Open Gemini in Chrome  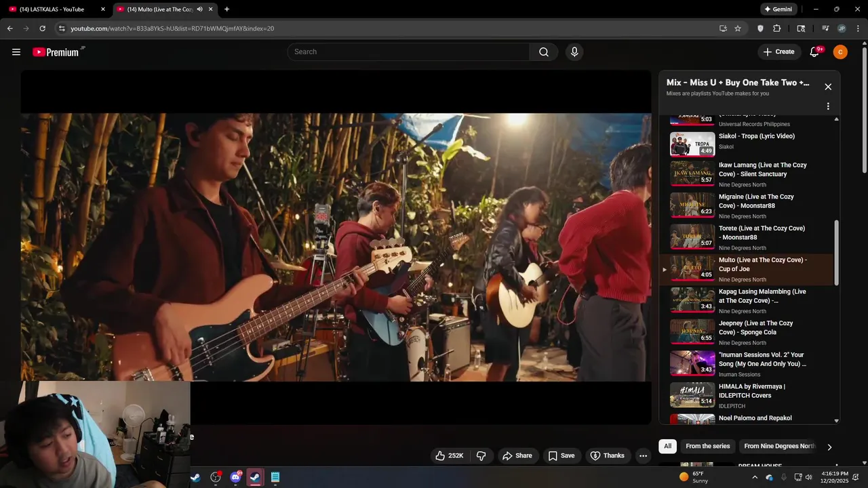[778, 9]
